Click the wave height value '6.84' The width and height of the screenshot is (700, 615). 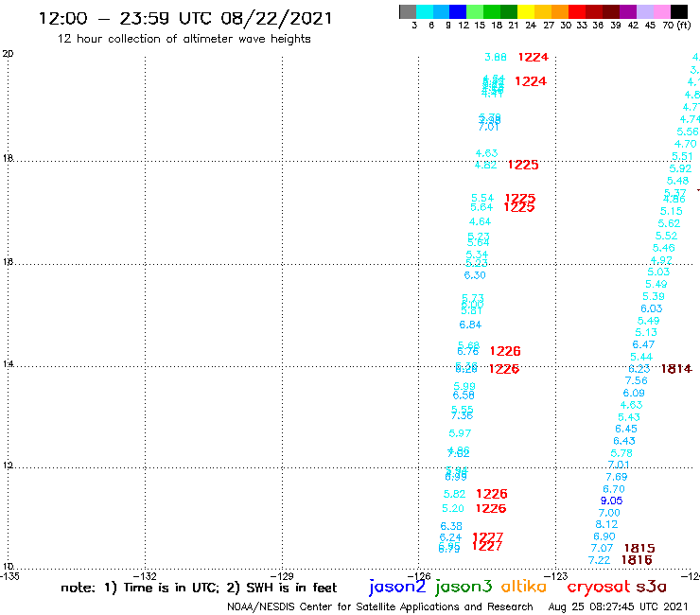pos(470,325)
